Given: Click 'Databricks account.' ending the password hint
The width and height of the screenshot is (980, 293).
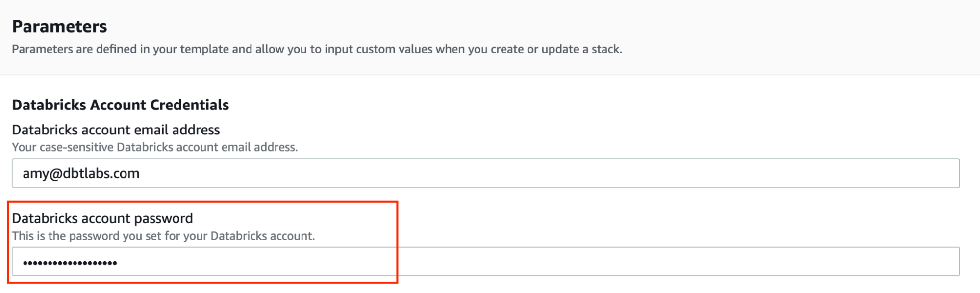Looking at the screenshot, I should coord(262,236).
